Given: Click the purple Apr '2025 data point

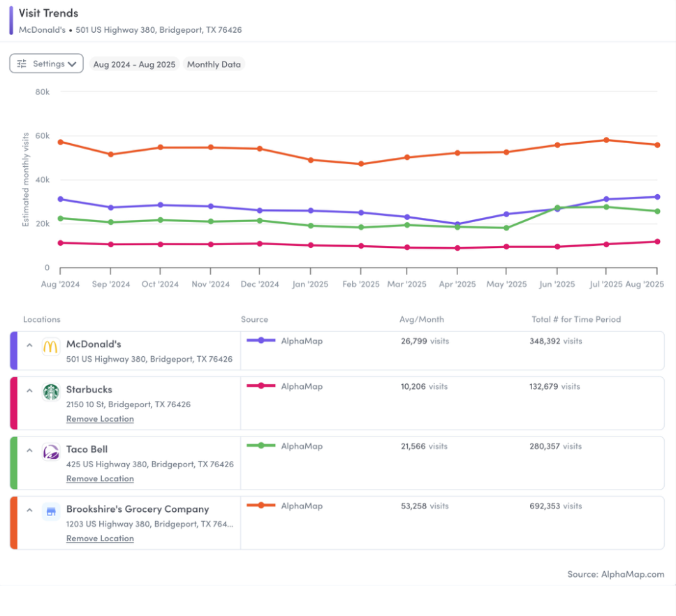Looking at the screenshot, I should (457, 224).
